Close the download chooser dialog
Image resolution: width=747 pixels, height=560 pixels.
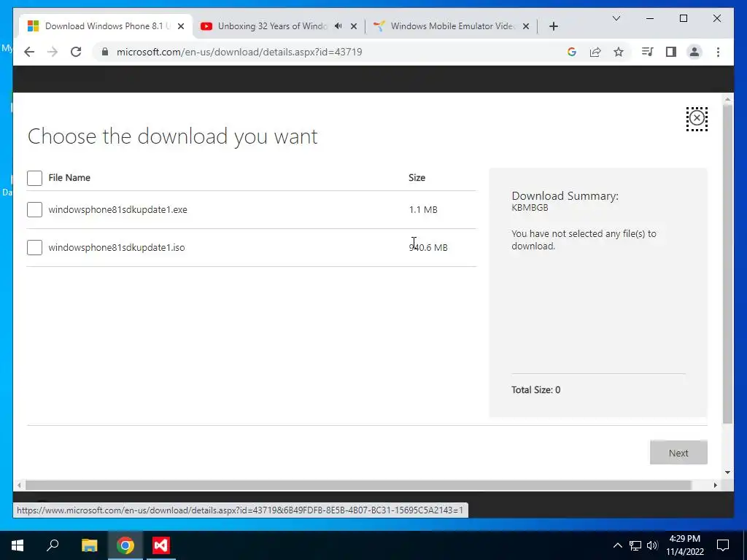697,118
